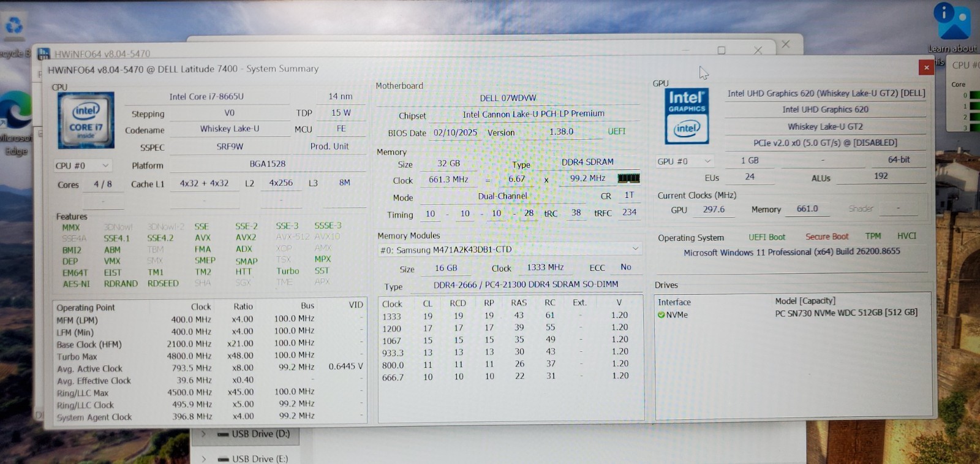Image resolution: width=980 pixels, height=464 pixels.
Task: Click the 14 nm process value
Action: [x=341, y=96]
